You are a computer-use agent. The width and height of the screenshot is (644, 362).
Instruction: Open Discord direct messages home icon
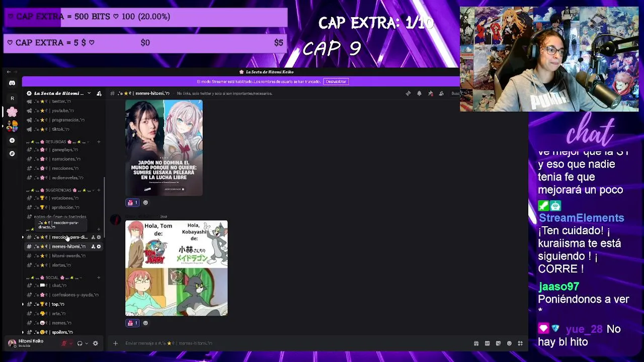point(12,83)
